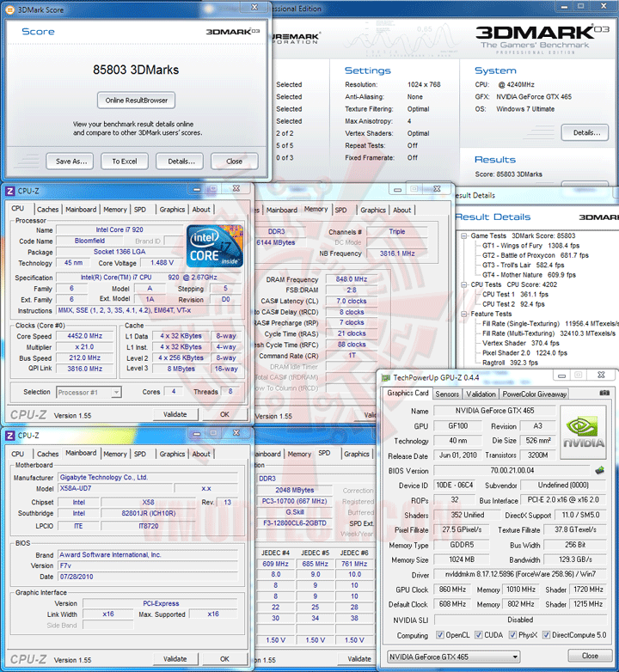Click OK in bottom CPU-Z Mainboard window
The height and width of the screenshot is (672, 619).
[x=224, y=659]
